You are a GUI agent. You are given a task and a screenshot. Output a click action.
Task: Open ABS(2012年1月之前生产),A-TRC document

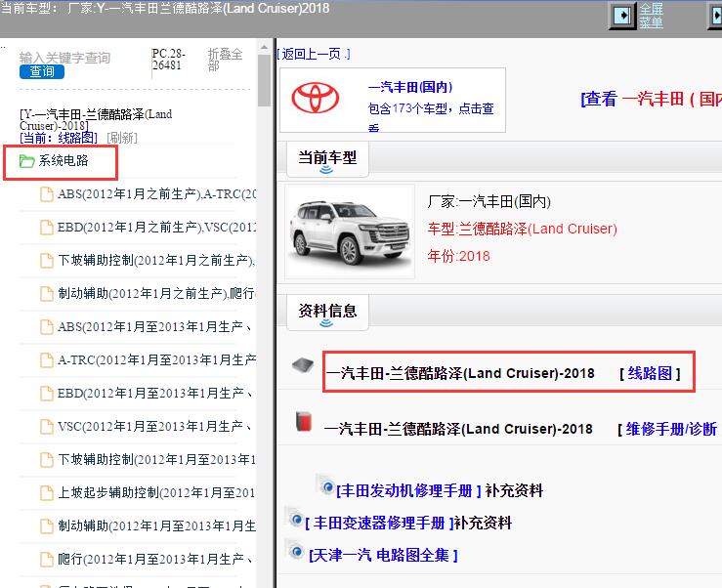pyautogui.click(x=156, y=194)
